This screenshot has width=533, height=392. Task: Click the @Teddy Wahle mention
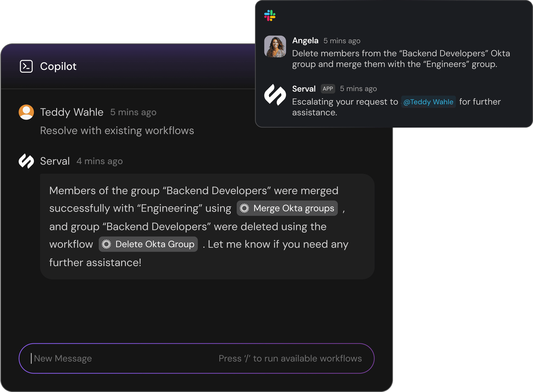(428, 102)
